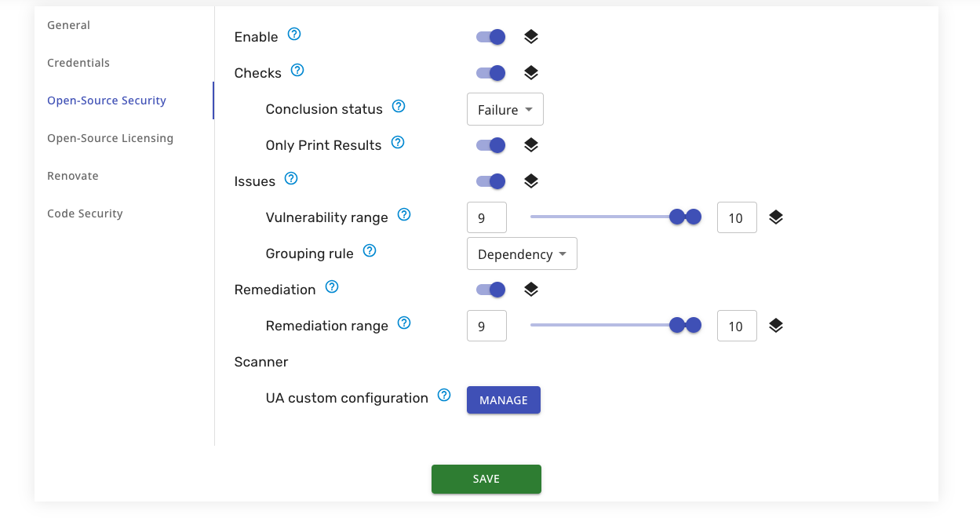Open the Credentials settings tab
The image size is (980, 529).
click(x=78, y=63)
